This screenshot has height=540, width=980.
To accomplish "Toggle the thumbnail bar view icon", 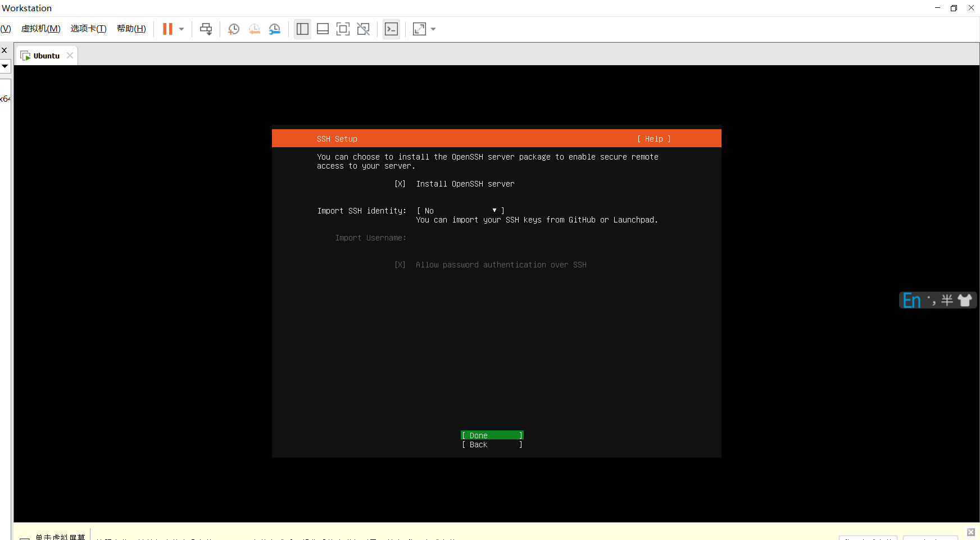I will [323, 29].
